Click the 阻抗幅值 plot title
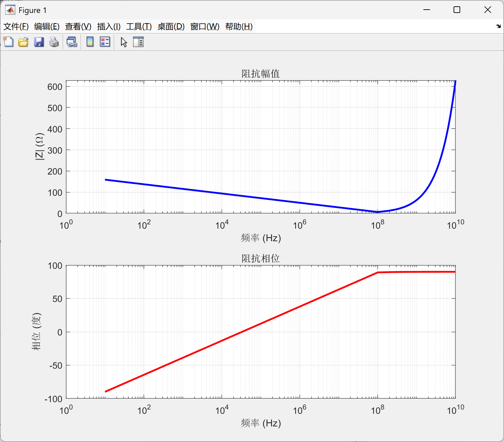 point(260,74)
